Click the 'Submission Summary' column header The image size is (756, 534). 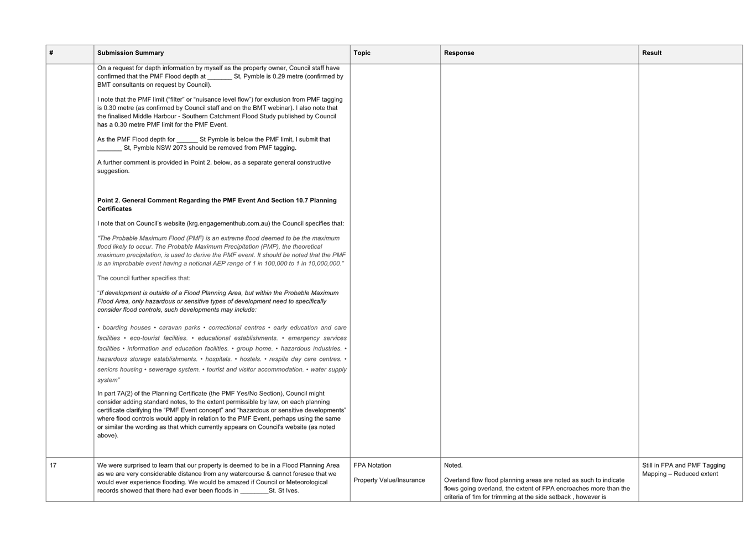pos(222,54)
